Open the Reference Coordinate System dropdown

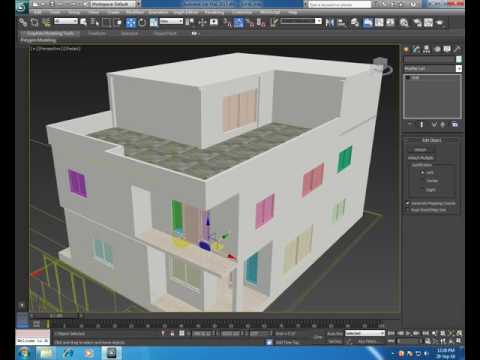171,21
